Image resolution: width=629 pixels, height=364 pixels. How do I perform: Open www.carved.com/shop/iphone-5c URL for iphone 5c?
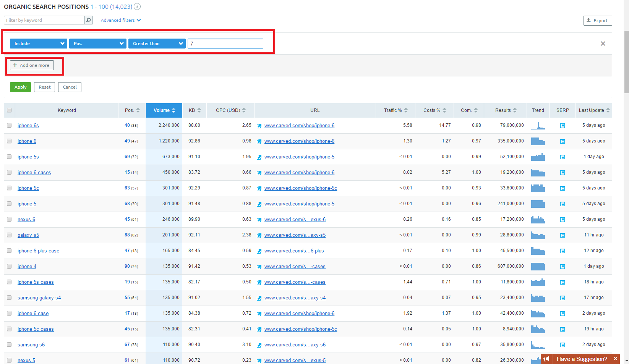pos(301,188)
